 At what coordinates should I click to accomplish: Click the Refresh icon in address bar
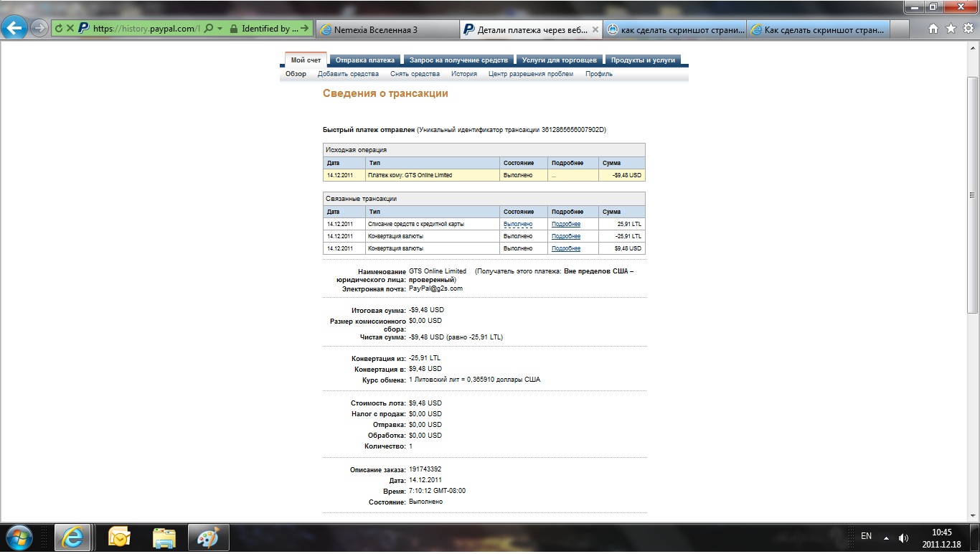pos(59,29)
